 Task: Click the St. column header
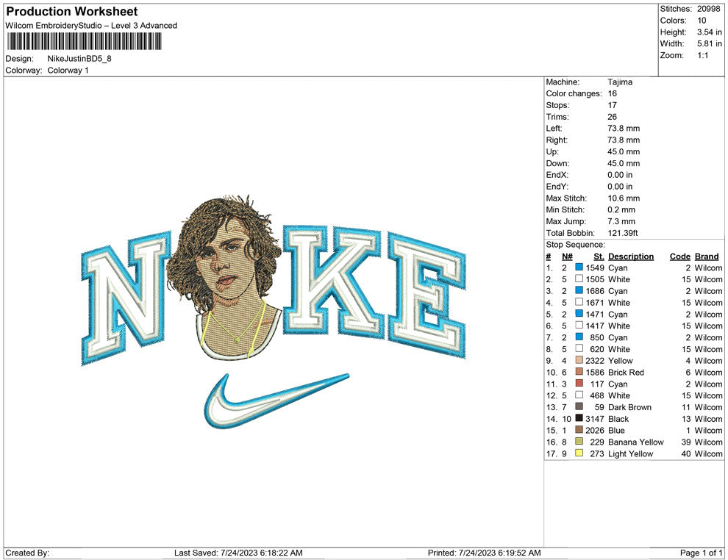click(x=599, y=256)
